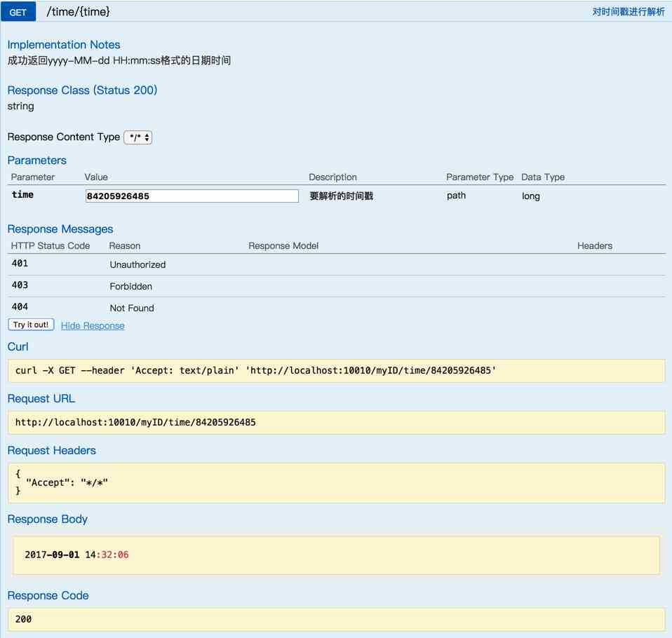Select the Parameter column header
672x638 pixels.
[x=32, y=177]
